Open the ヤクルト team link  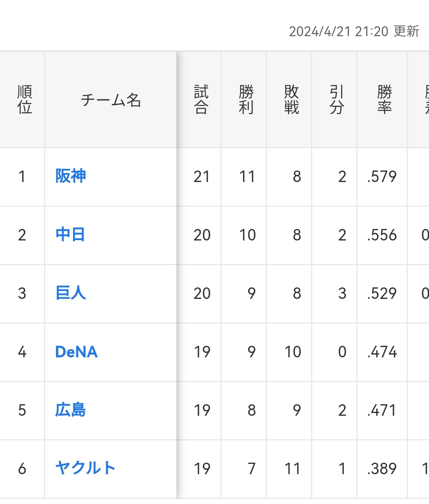click(85, 468)
